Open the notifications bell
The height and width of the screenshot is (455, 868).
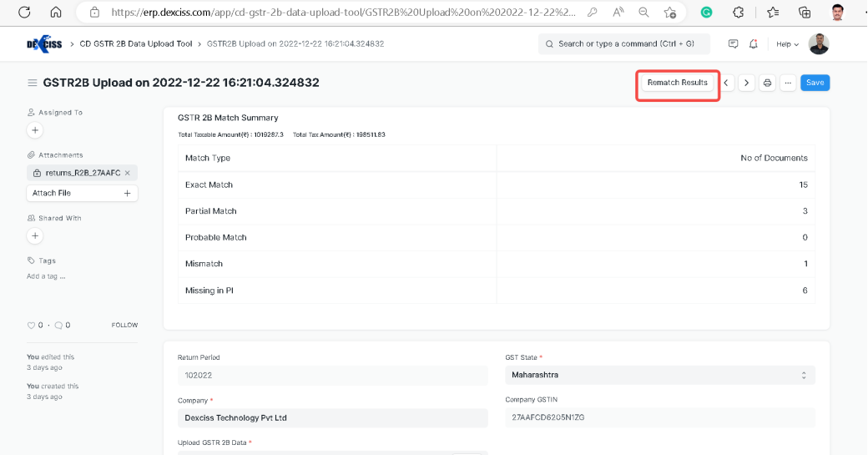(754, 44)
